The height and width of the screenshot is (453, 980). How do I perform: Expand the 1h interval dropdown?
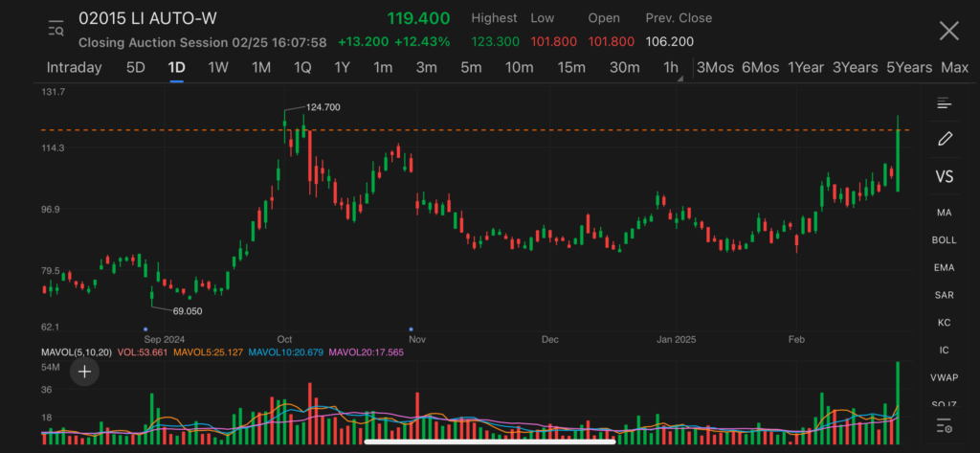pos(671,68)
